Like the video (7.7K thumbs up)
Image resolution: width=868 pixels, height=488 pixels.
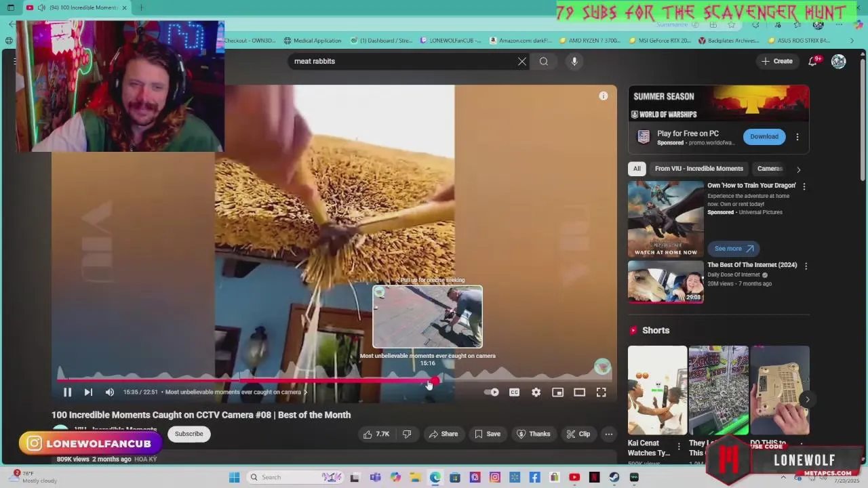point(376,434)
